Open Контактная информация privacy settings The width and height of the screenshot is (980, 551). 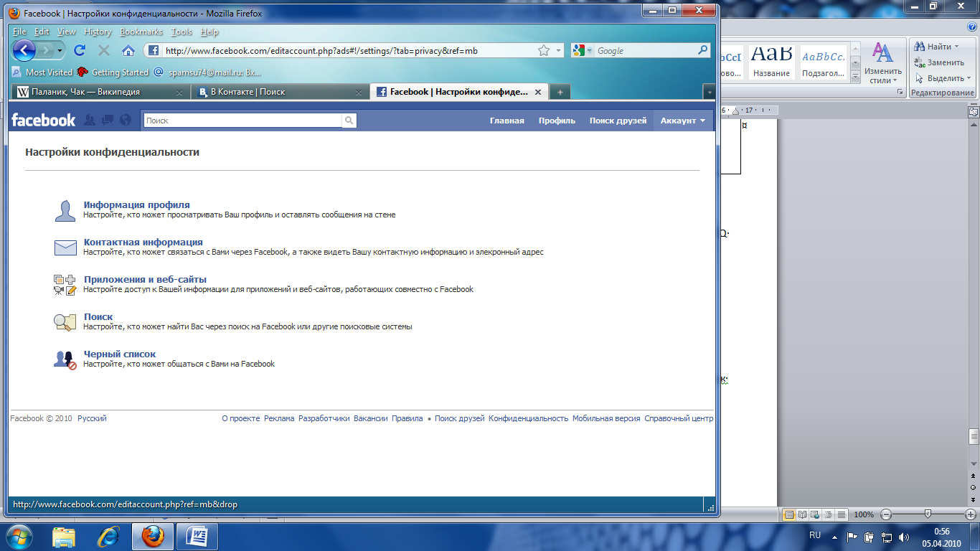point(143,242)
